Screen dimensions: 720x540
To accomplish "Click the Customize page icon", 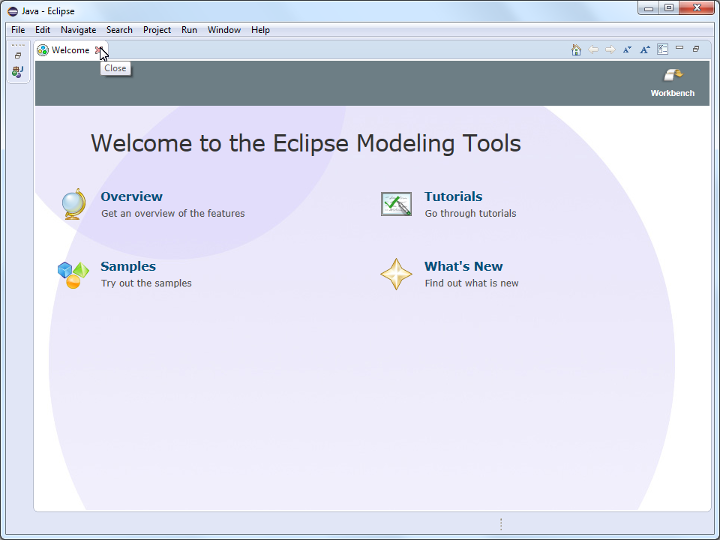I will [662, 49].
